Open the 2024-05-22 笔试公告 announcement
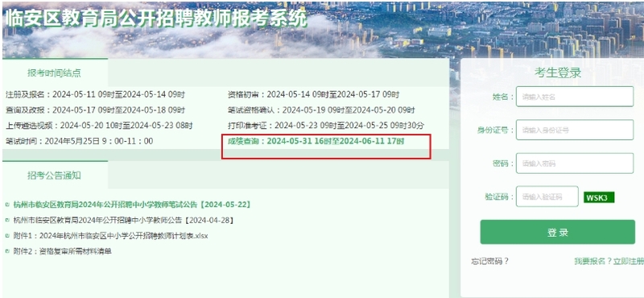 pos(132,205)
